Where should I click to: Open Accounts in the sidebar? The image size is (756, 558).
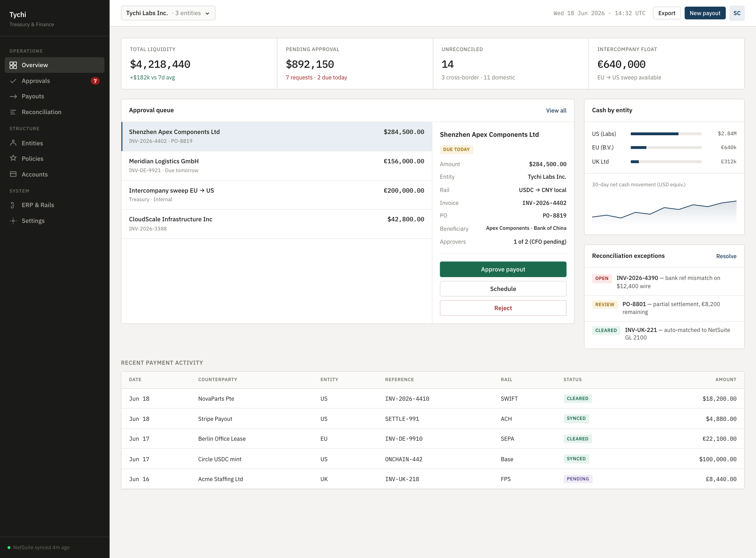pos(55,174)
